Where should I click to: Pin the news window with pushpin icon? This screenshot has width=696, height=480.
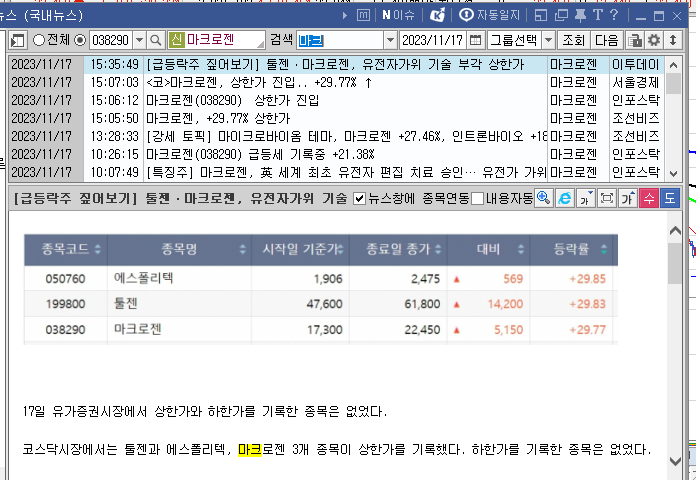(x=580, y=16)
